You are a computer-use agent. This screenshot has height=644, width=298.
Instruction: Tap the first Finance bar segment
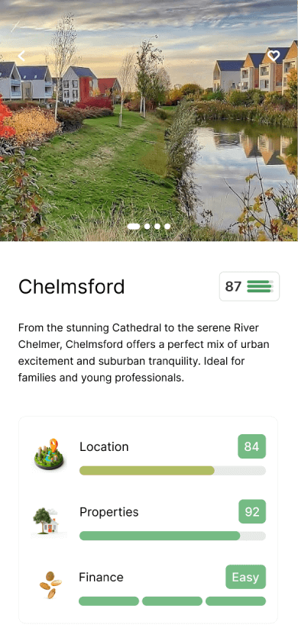(x=109, y=601)
